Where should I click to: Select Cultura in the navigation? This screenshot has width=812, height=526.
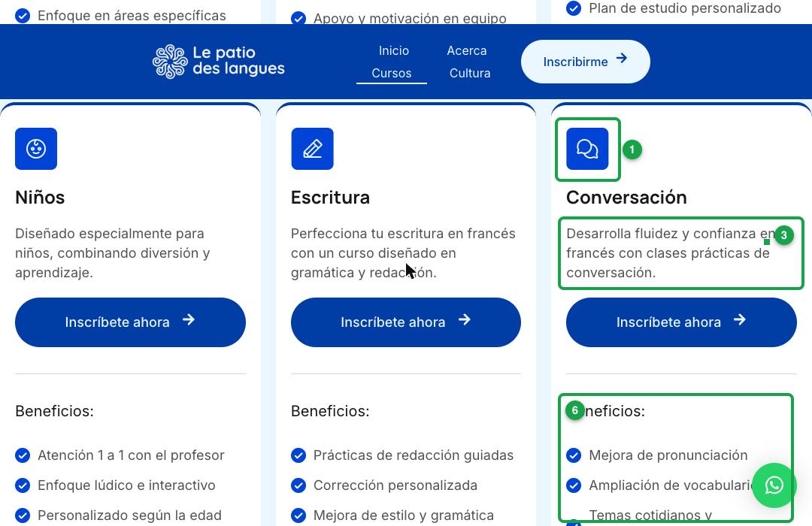pos(470,73)
